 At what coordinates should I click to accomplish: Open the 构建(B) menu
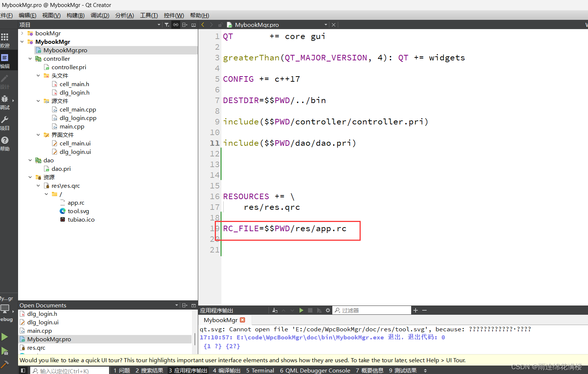coord(76,15)
